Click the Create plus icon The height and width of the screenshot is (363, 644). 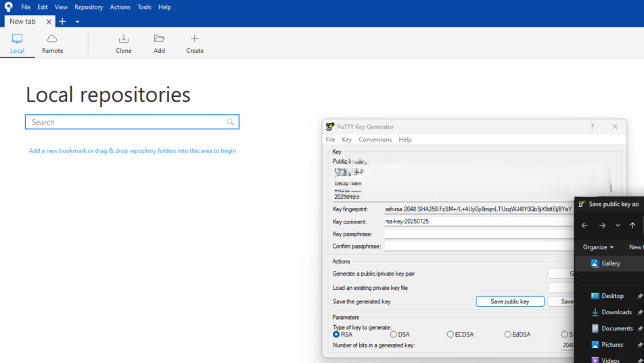click(x=195, y=39)
